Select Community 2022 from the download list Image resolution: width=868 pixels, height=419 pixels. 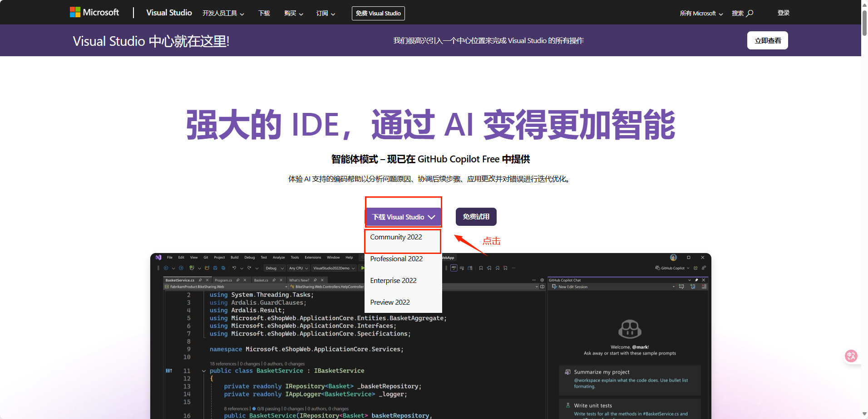(x=396, y=237)
